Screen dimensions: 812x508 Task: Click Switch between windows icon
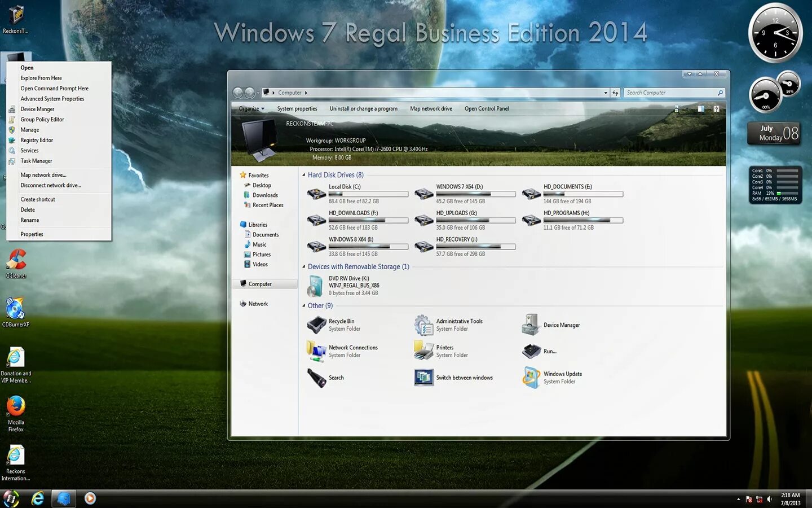423,378
